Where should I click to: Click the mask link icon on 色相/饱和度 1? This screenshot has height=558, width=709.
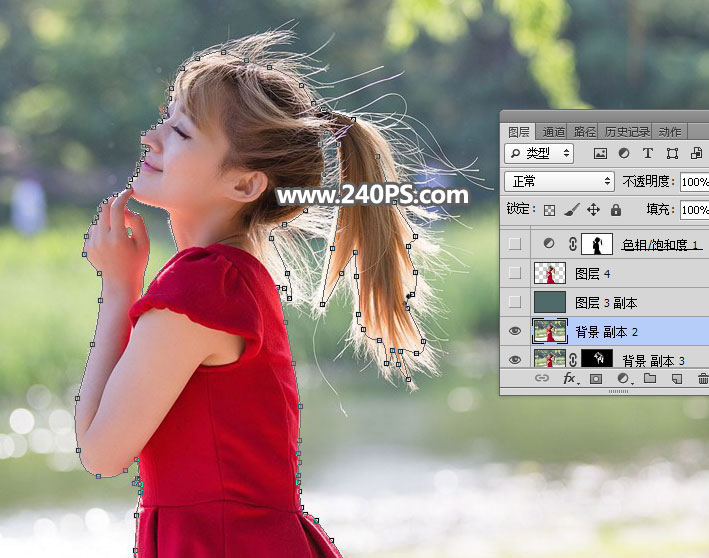pos(572,244)
